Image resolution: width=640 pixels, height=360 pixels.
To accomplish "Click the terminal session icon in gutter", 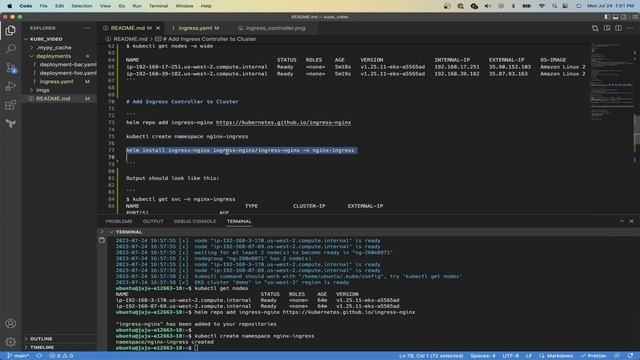I will (102, 240).
